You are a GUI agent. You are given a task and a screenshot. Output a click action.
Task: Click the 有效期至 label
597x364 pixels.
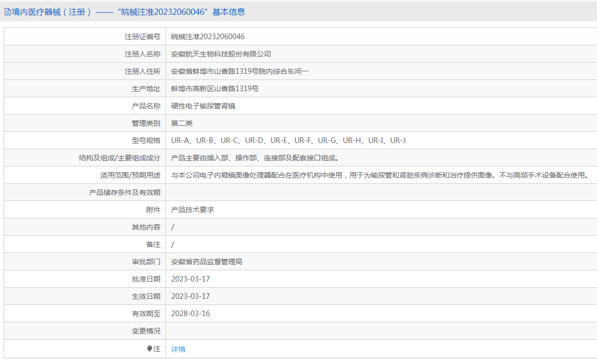(x=146, y=314)
